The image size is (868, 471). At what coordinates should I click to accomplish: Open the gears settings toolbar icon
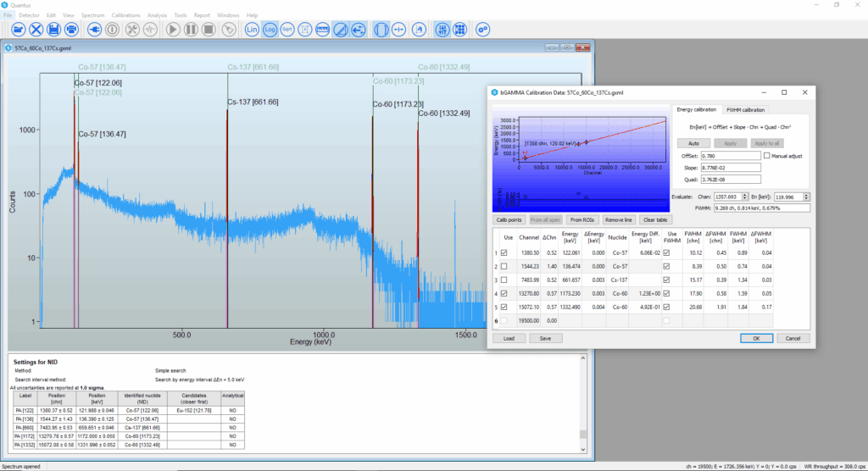pyautogui.click(x=482, y=30)
